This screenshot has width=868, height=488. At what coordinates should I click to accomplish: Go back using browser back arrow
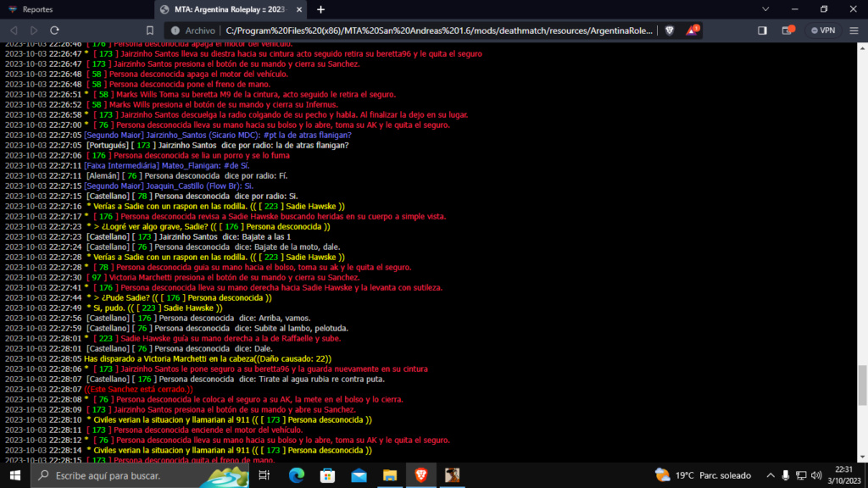point(14,30)
